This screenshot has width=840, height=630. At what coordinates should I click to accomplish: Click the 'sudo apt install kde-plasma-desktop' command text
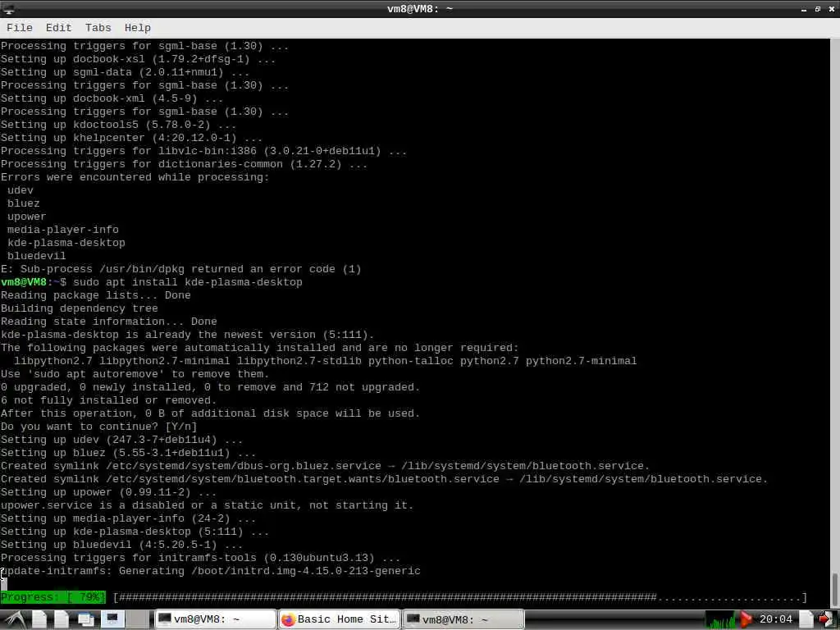tap(188, 282)
